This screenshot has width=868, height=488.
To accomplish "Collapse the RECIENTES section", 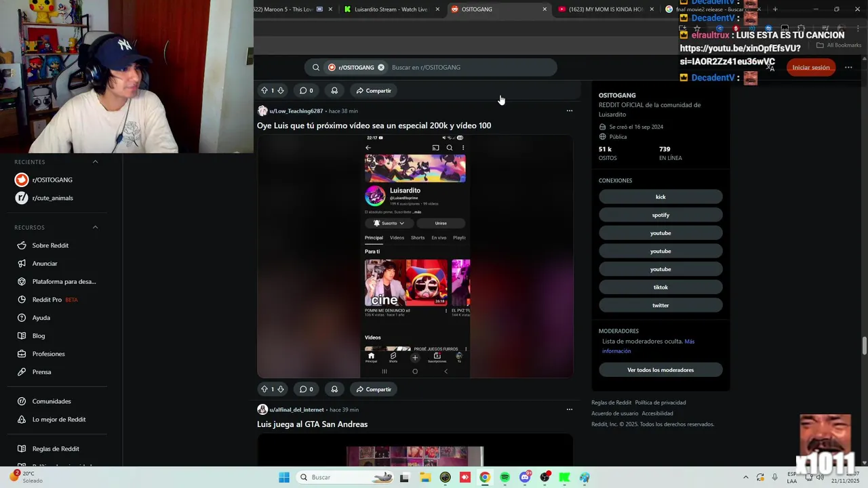I will click(95, 162).
